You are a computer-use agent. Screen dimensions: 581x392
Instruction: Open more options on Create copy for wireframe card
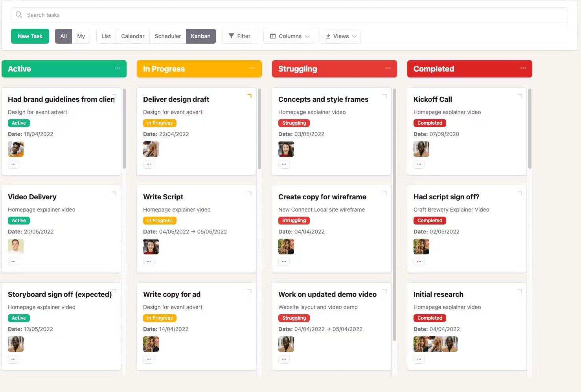point(284,261)
